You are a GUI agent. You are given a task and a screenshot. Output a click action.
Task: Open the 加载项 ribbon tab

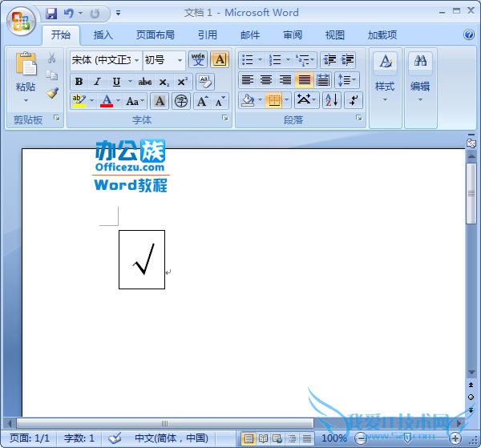(x=382, y=35)
